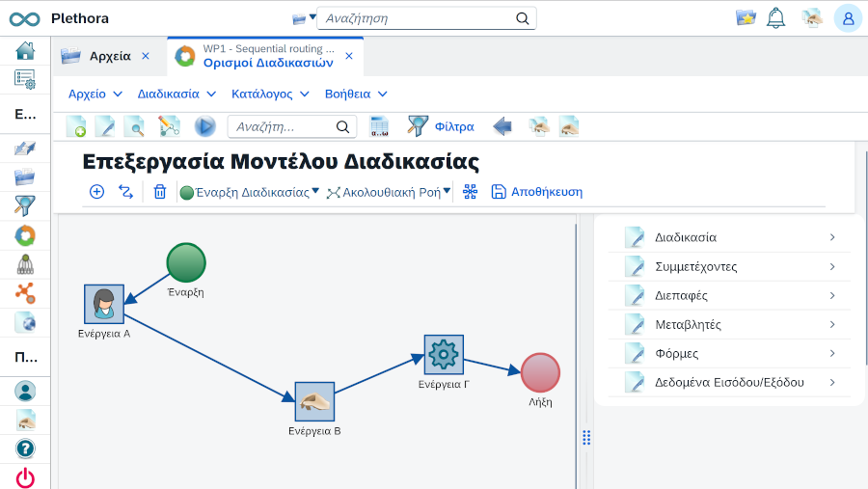Image resolution: width=868 pixels, height=489 pixels.
Task: Click the help question mark icon
Action: pyautogui.click(x=25, y=448)
